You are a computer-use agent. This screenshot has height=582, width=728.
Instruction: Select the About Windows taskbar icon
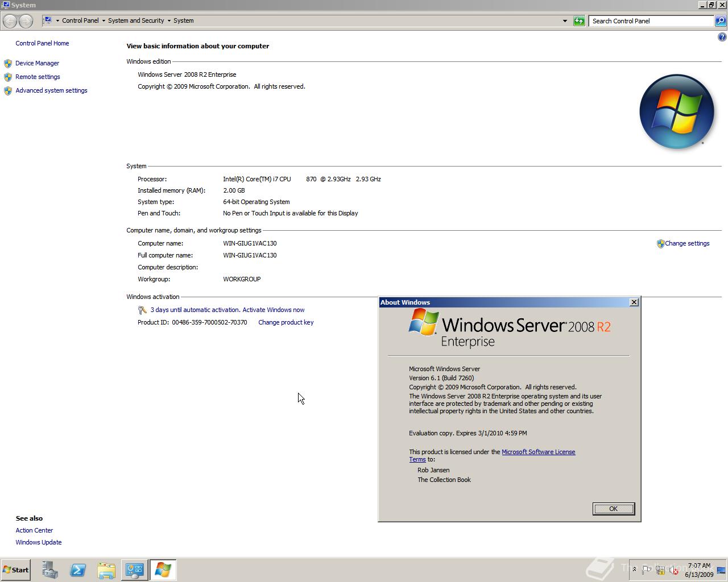(163, 570)
